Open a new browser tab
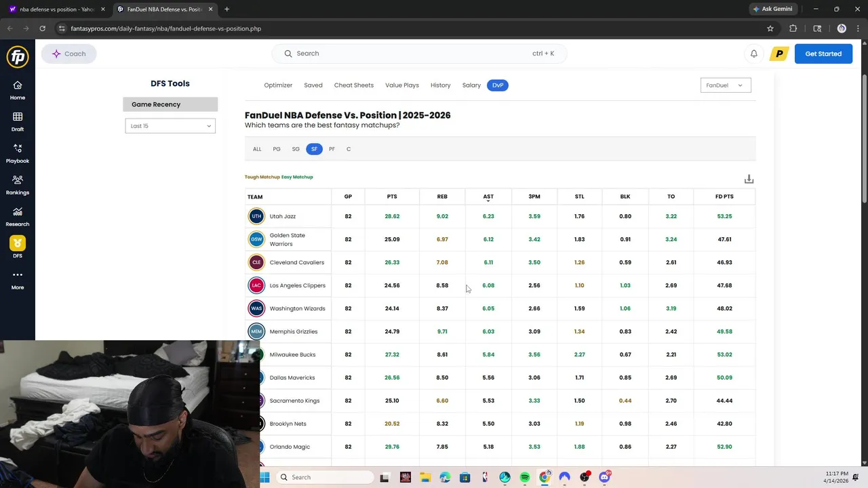The width and height of the screenshot is (868, 488). pos(226,9)
